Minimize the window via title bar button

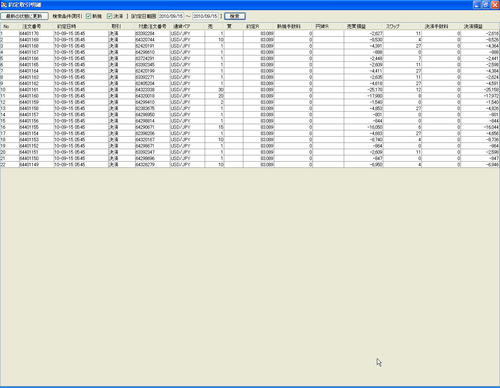pos(477,5)
